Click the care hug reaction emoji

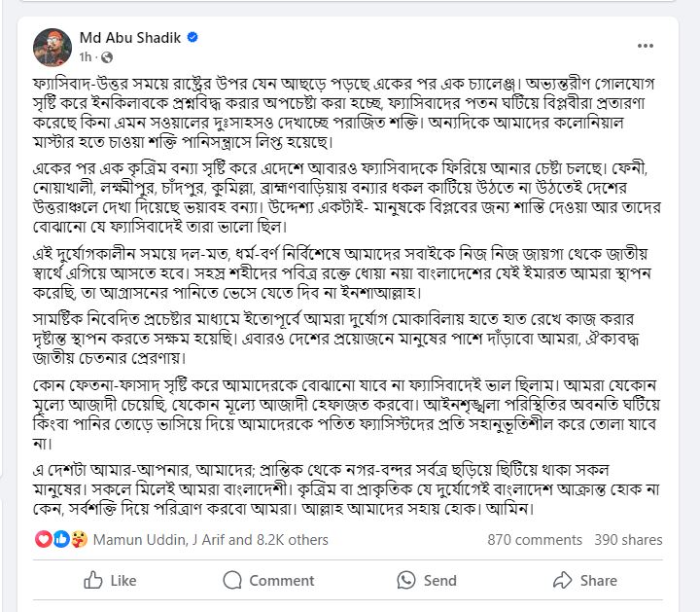coord(79,540)
